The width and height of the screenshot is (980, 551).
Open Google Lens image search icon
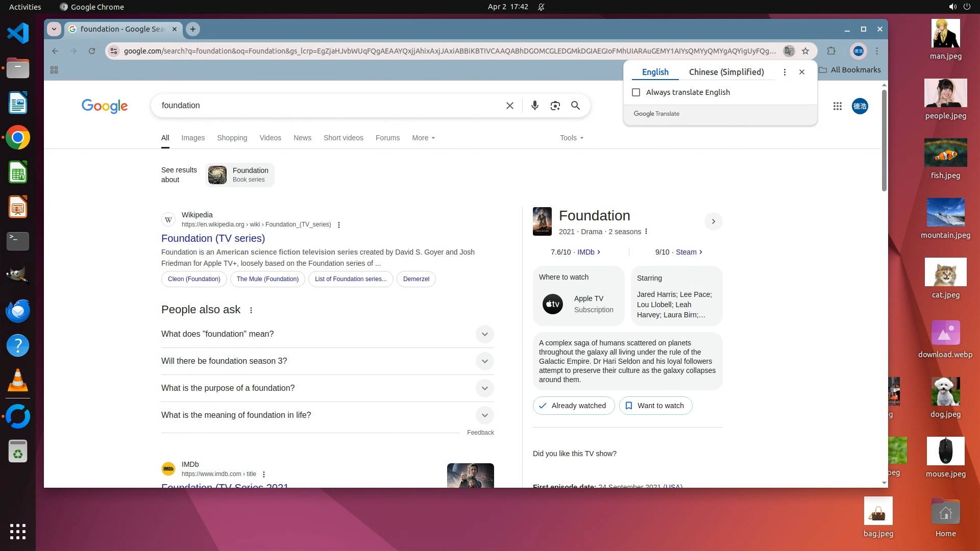(x=555, y=106)
